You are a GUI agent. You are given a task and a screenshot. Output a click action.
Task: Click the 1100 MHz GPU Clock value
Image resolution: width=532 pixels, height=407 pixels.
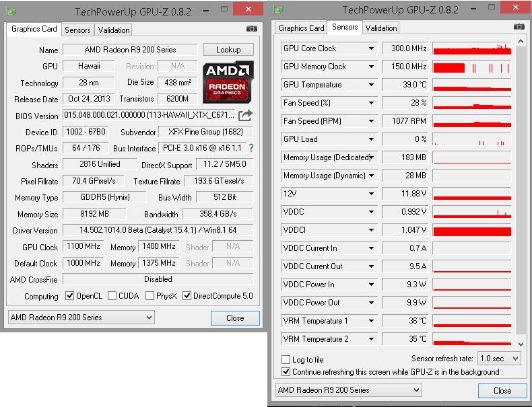coord(83,246)
